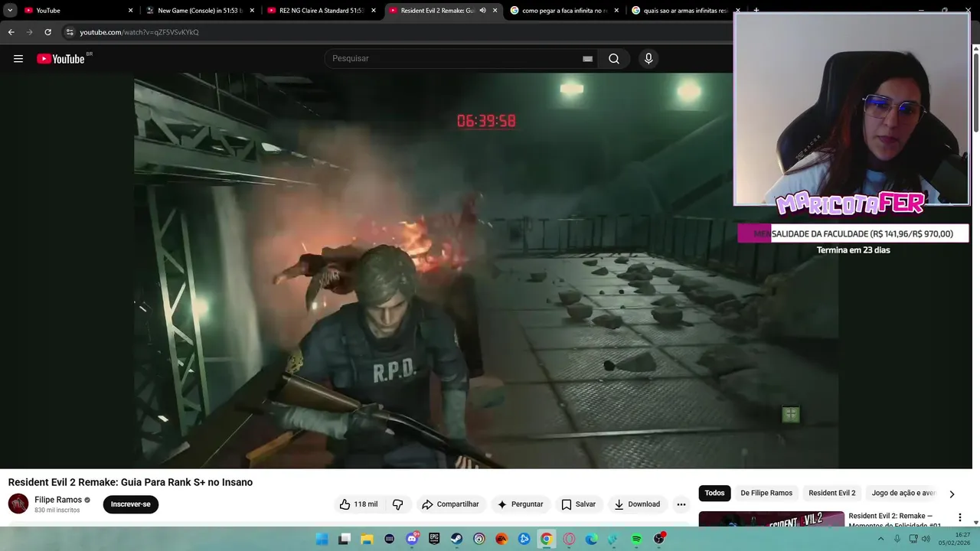Show hidden system tray icons

tap(880, 539)
